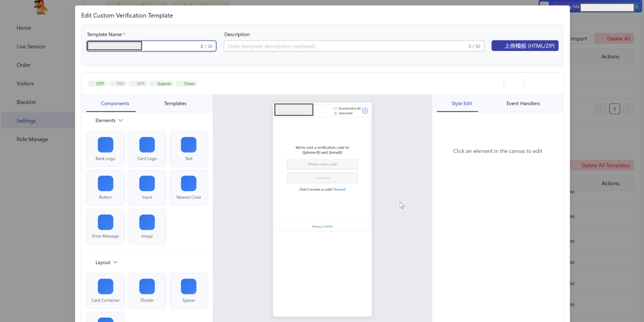Toggle the PIN tag

[x=118, y=84]
